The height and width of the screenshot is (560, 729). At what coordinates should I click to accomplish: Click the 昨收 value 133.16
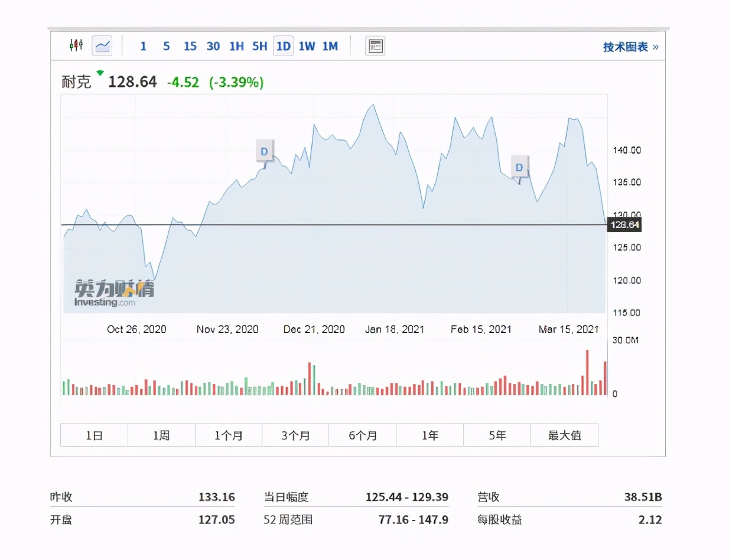(x=217, y=497)
